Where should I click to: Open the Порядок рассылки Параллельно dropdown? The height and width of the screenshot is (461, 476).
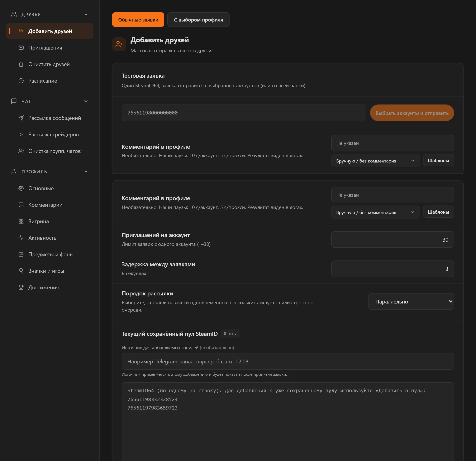[x=411, y=301]
